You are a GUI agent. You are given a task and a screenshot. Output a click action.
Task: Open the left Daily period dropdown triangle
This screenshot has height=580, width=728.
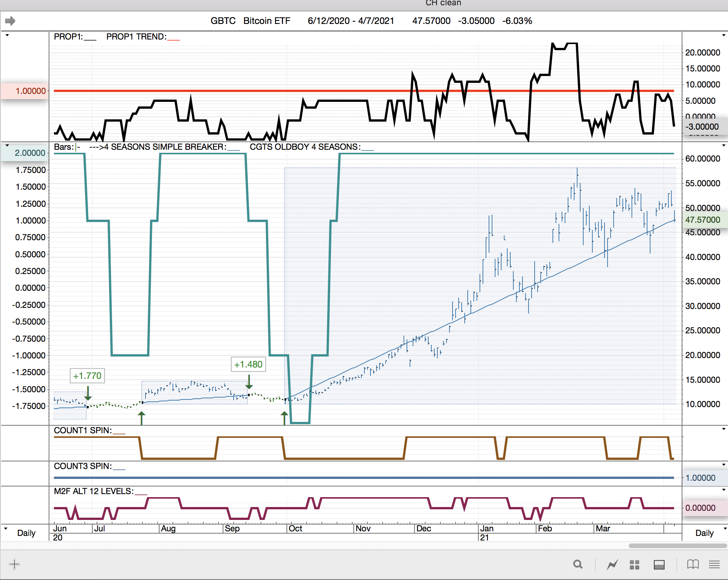pyautogui.click(x=6, y=528)
